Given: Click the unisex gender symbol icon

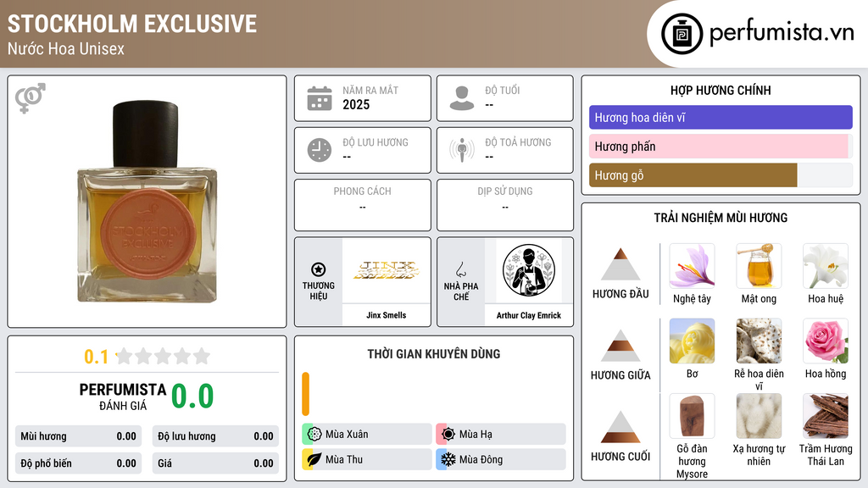Looking at the screenshot, I should pos(30,98).
